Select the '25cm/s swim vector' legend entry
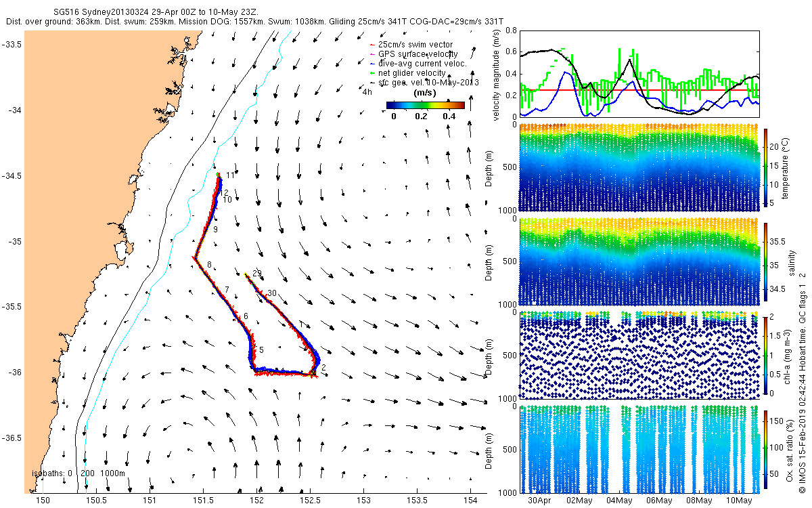This screenshot has width=812, height=508. (x=411, y=45)
